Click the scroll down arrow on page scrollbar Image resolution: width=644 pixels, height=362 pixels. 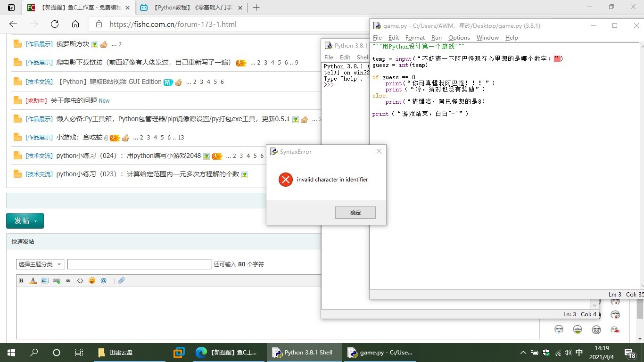tap(640, 339)
